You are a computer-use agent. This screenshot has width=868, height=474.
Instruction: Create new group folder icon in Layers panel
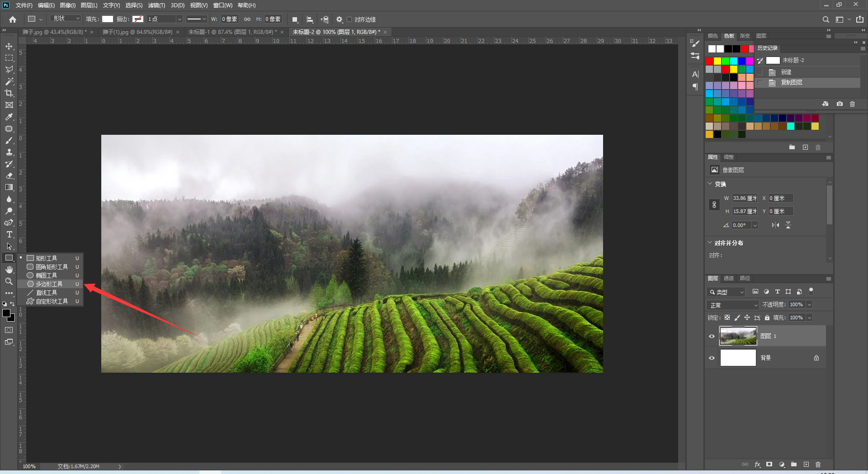794,465
